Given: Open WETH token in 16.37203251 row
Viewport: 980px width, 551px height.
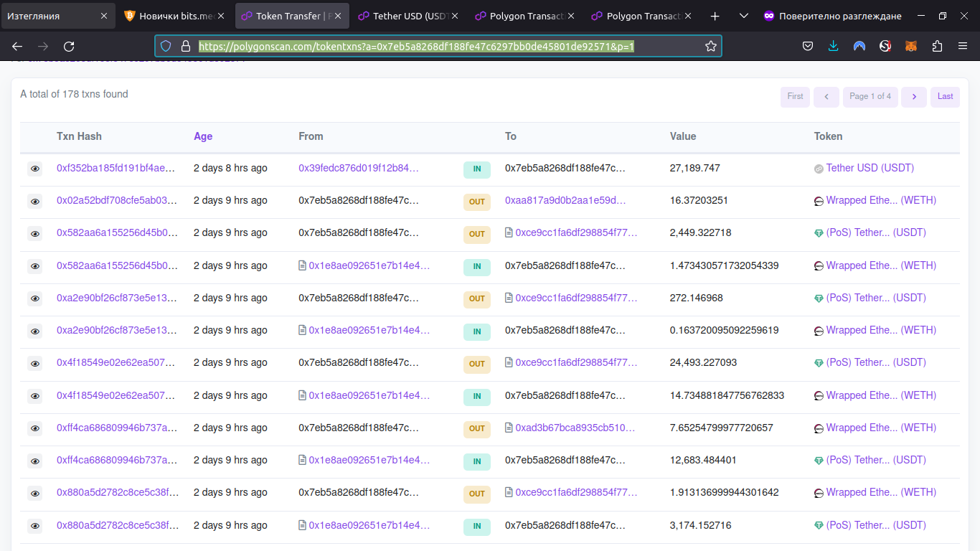Looking at the screenshot, I should pyautogui.click(x=881, y=200).
